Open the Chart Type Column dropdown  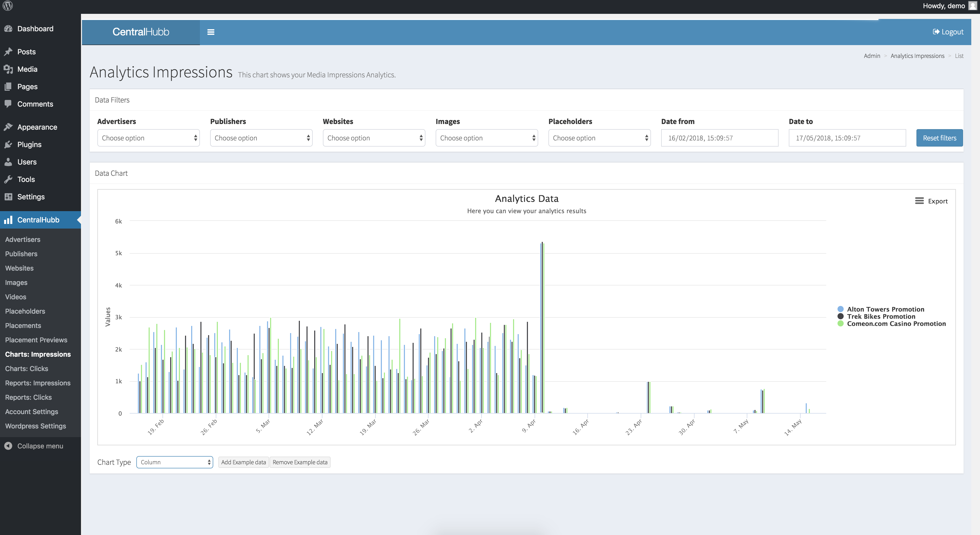click(x=175, y=462)
